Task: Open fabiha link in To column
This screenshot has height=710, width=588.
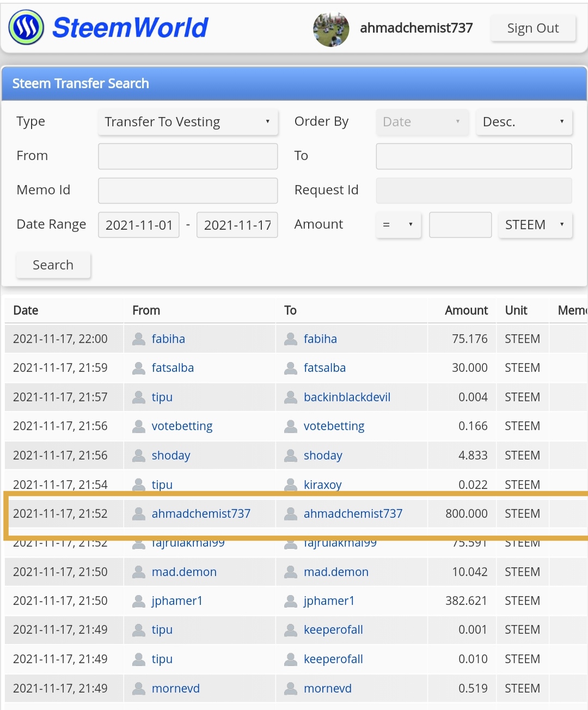Action: point(320,339)
